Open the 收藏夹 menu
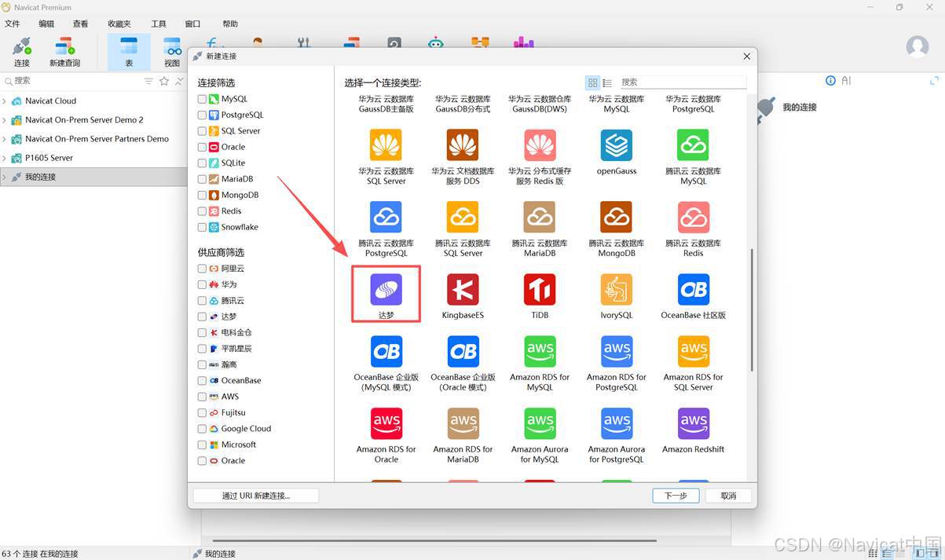 tap(119, 24)
